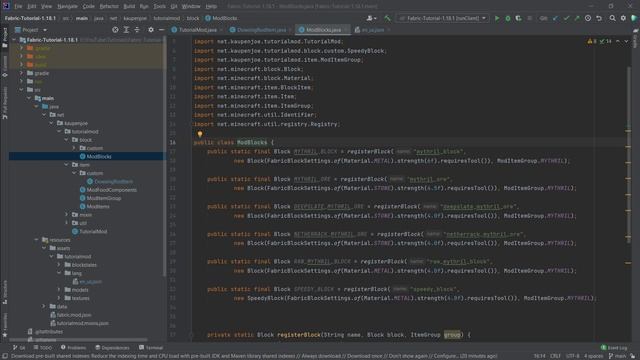Open IDE settings gear in main toolbar
Screen dimensions: 640x360
pos(623,18)
